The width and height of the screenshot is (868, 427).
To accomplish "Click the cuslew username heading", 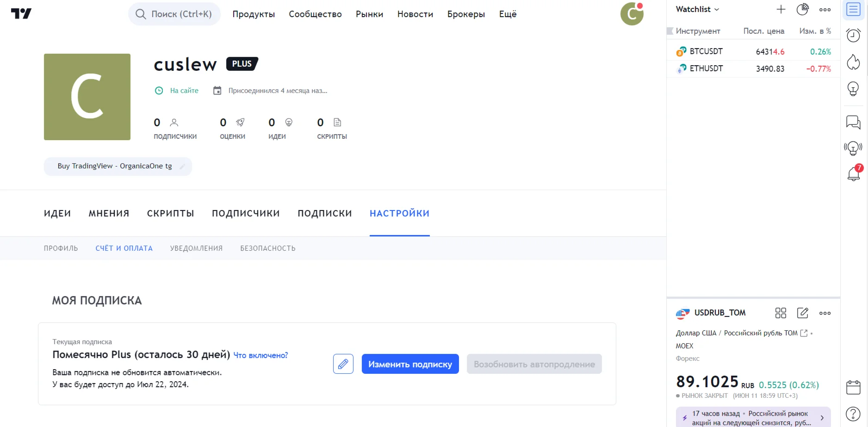I will (x=185, y=64).
